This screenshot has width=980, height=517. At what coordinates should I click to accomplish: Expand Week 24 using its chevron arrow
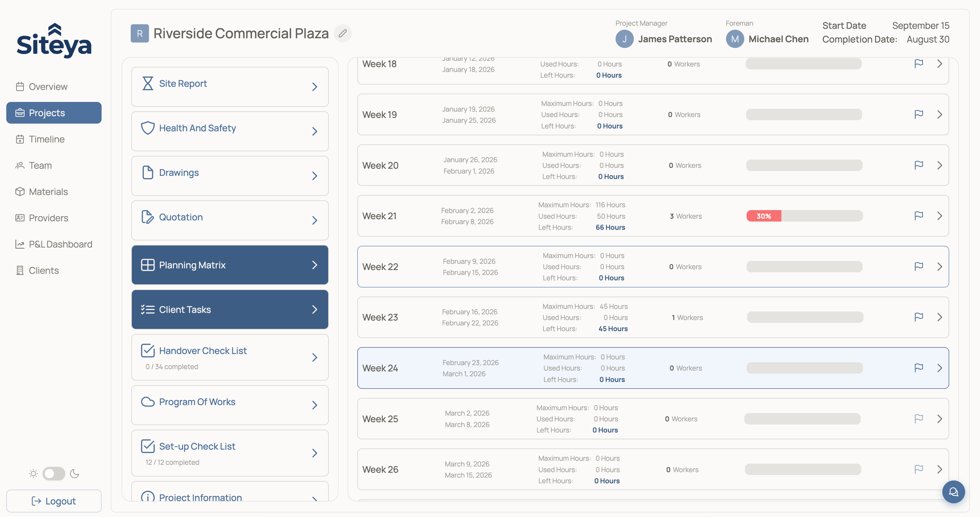940,368
